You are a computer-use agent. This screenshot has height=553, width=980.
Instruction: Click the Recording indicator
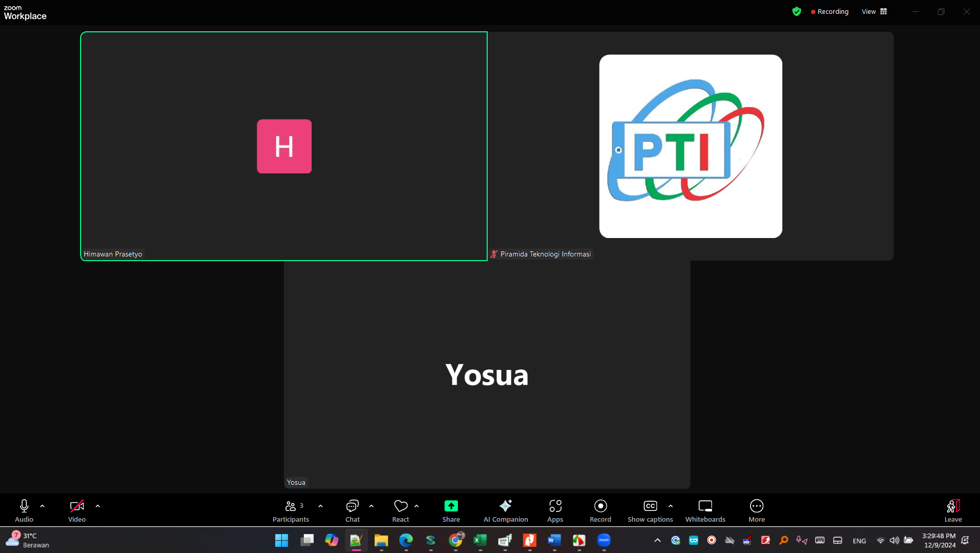coord(829,11)
